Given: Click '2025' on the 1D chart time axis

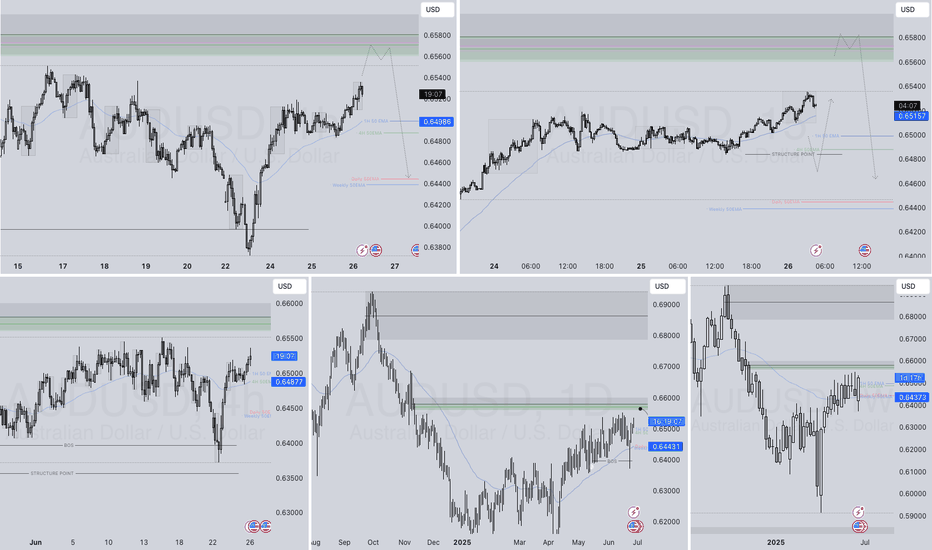Looking at the screenshot, I should [462, 542].
